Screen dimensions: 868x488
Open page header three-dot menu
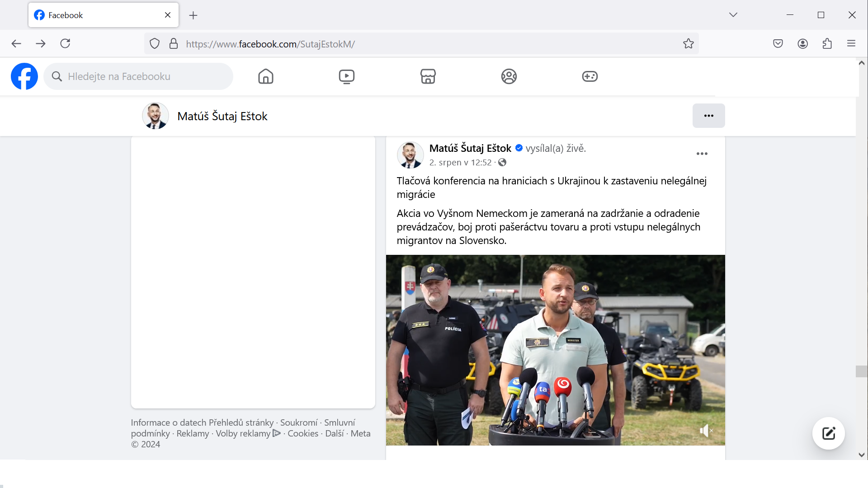point(708,116)
